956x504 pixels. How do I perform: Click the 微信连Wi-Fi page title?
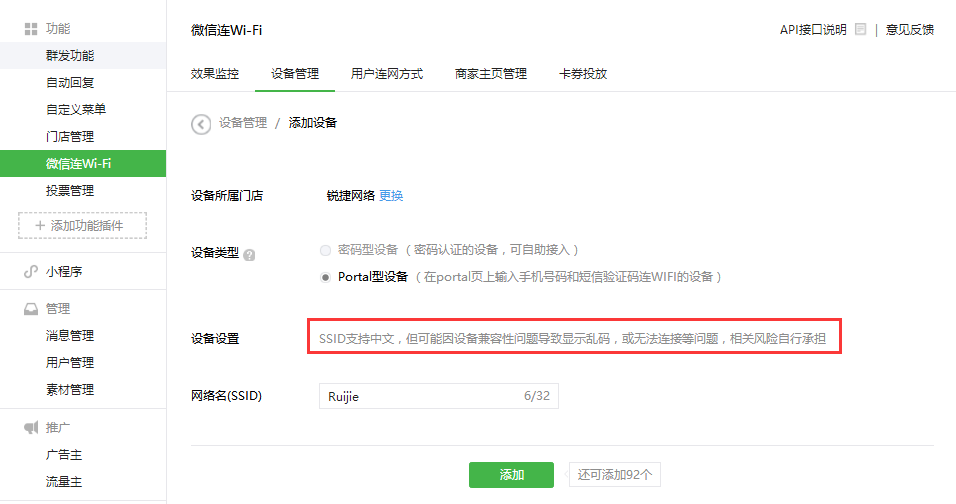(x=226, y=30)
